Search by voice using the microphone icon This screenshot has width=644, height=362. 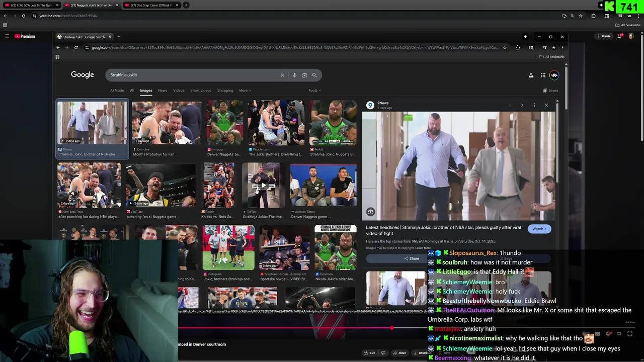(294, 75)
